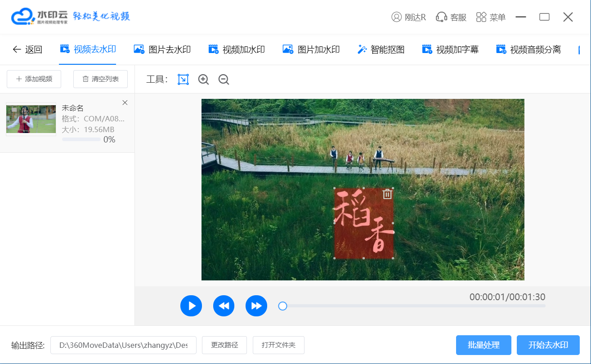Select the rectangle selection tool icon
The height and width of the screenshot is (364, 591).
183,80
